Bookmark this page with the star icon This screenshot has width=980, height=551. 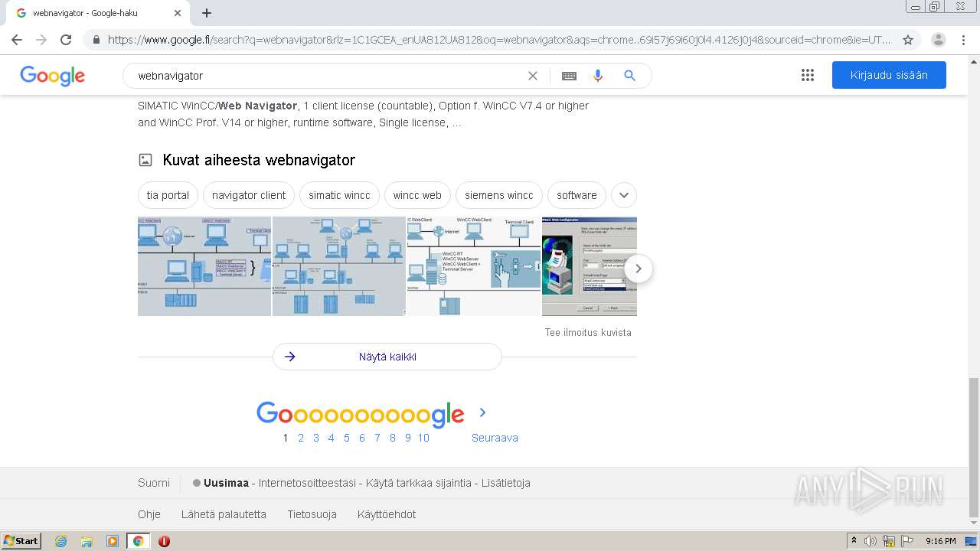[908, 40]
